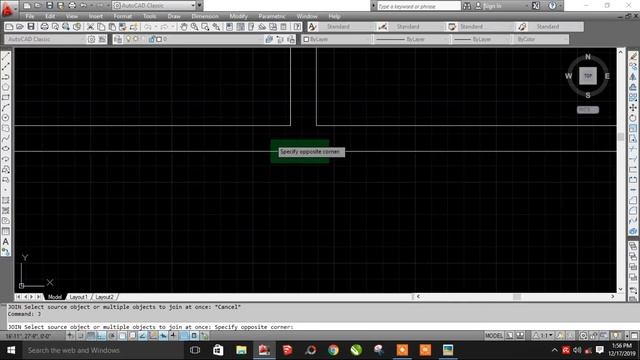Open the Format menu
640x360 pixels.
coord(122,16)
